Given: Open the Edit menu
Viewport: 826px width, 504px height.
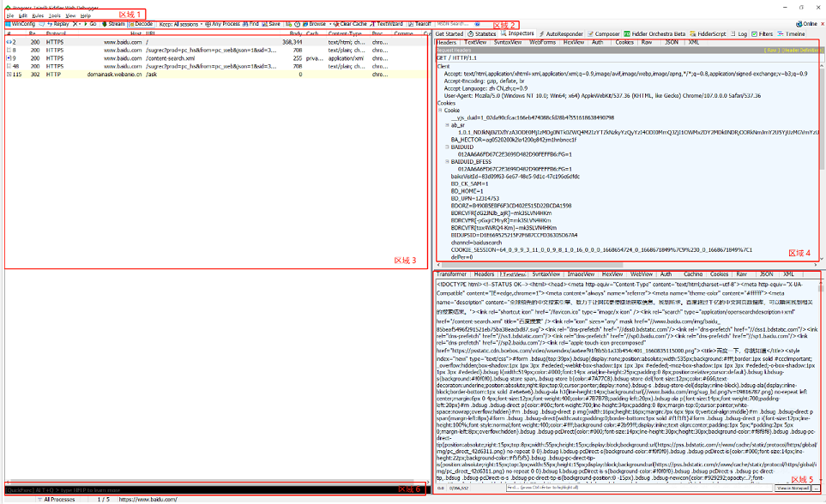Looking at the screenshot, I should coord(22,15).
